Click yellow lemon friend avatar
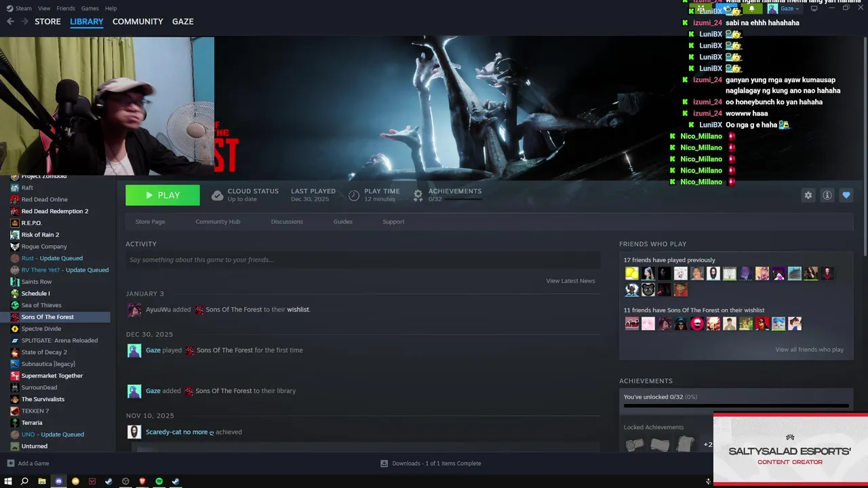Screen dimensions: 868x488 (632, 274)
